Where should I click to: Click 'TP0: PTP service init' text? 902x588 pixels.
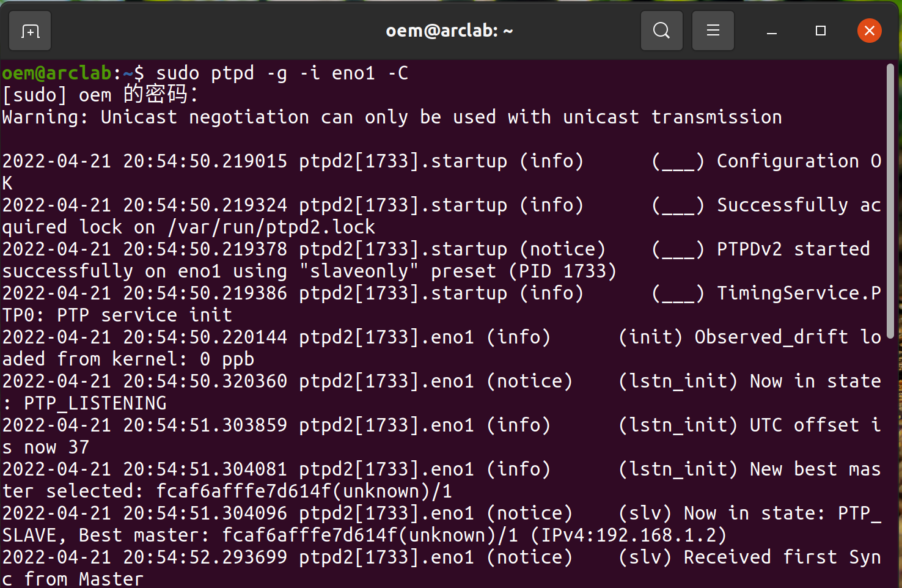[x=117, y=315]
